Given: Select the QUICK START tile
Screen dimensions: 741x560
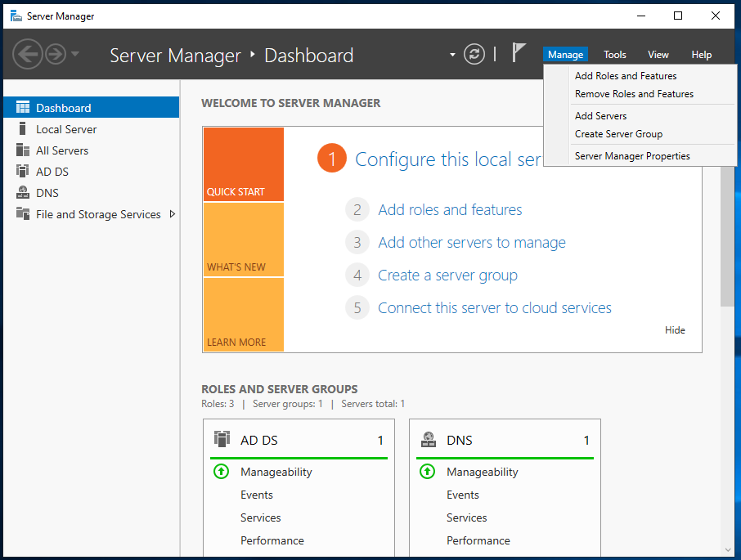Looking at the screenshot, I should click(244, 164).
